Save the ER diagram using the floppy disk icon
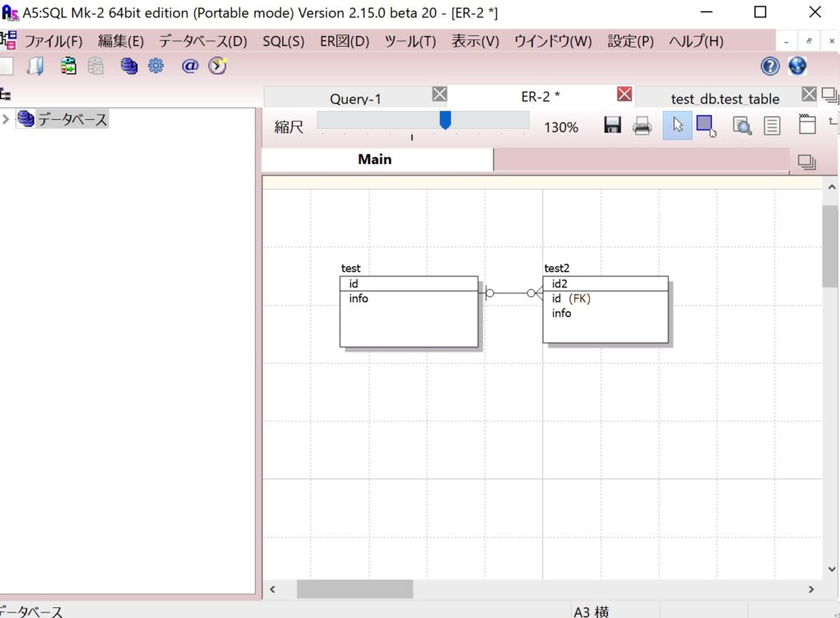The image size is (840, 618). [612, 125]
